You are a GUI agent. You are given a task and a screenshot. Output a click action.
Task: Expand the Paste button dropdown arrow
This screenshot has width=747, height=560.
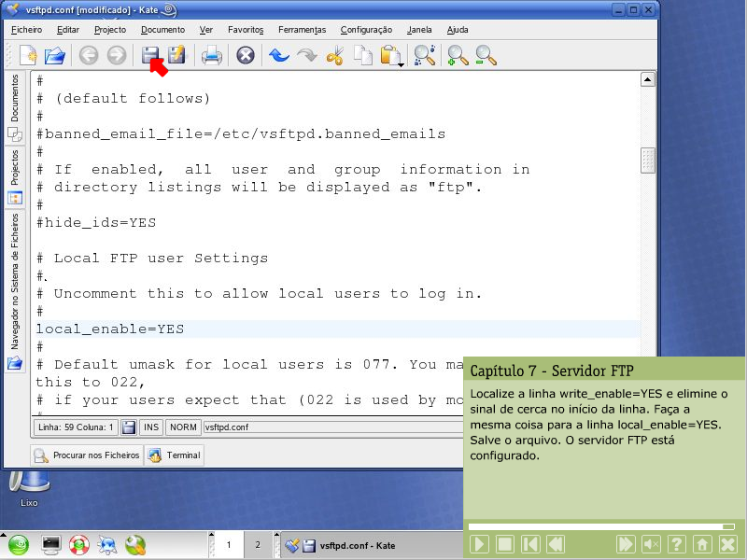coord(401,65)
